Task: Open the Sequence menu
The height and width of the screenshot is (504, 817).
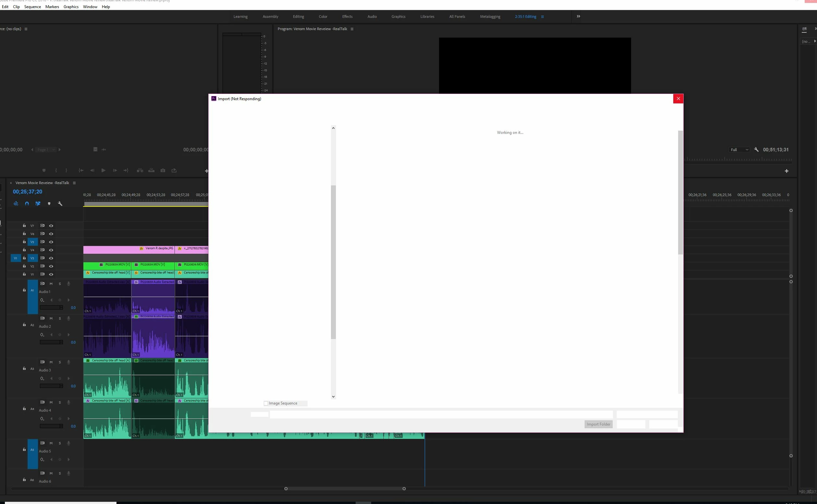Action: [32, 7]
